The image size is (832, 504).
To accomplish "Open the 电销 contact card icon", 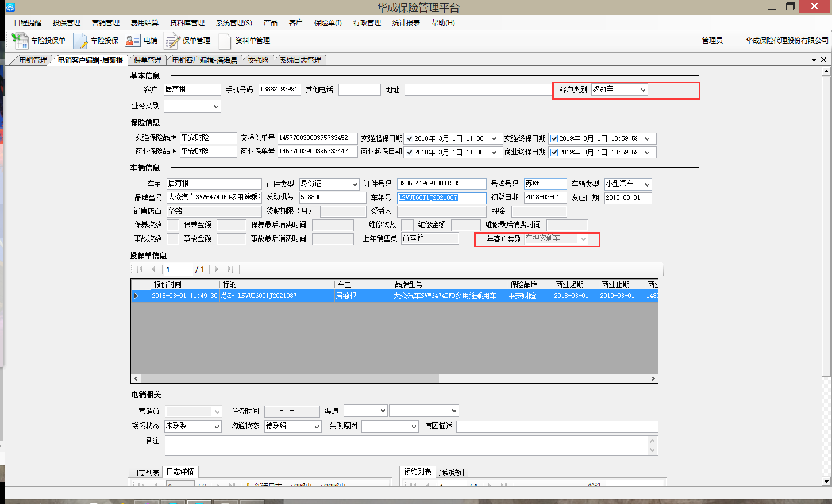I will tap(133, 41).
